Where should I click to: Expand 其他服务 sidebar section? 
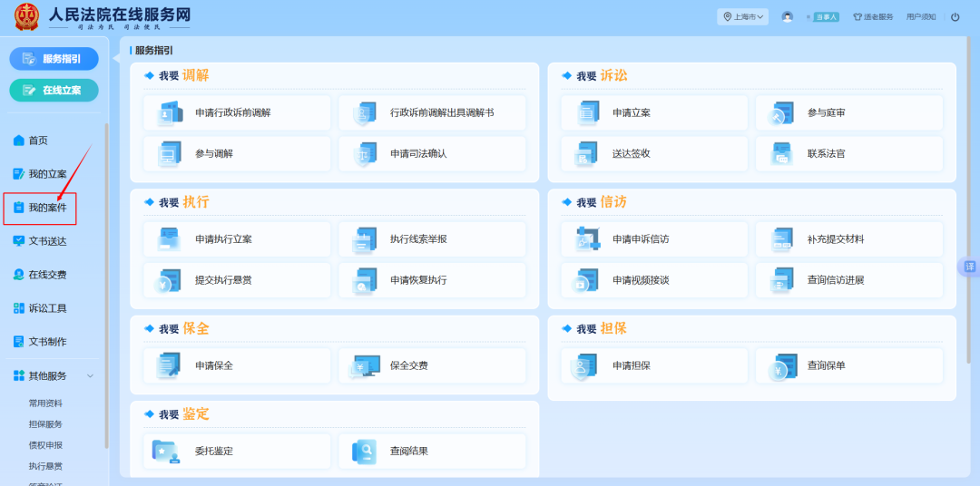54,375
